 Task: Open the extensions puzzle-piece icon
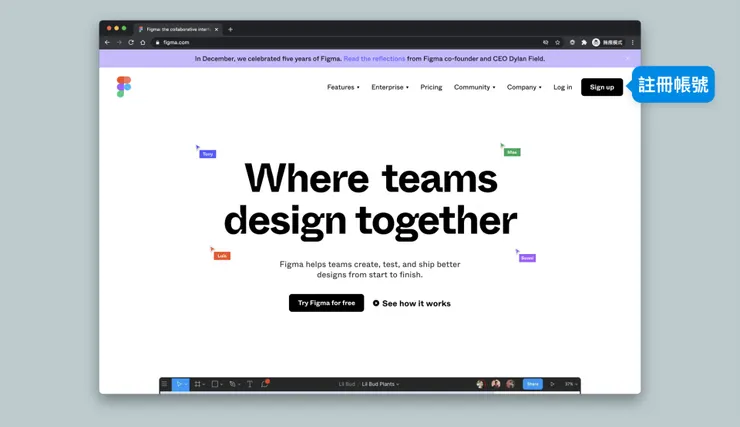pyautogui.click(x=584, y=42)
